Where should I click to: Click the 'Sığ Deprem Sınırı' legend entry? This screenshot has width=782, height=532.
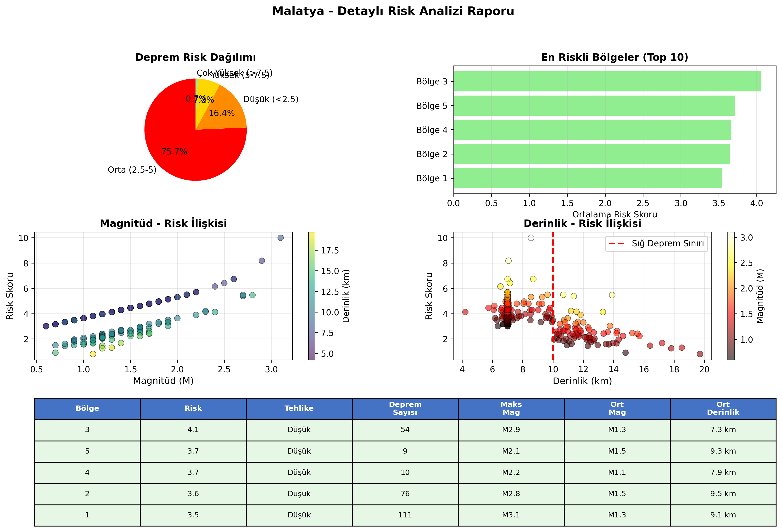(x=656, y=243)
